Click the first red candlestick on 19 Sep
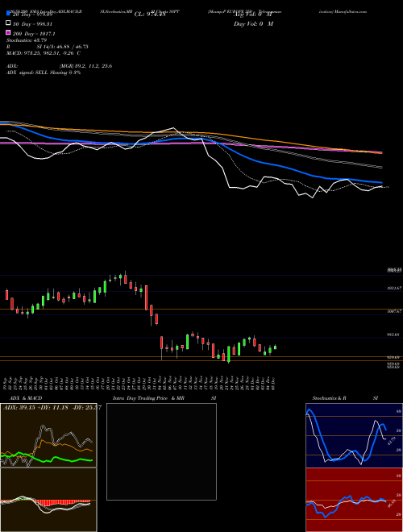The image size is (403, 532). pos(6,294)
